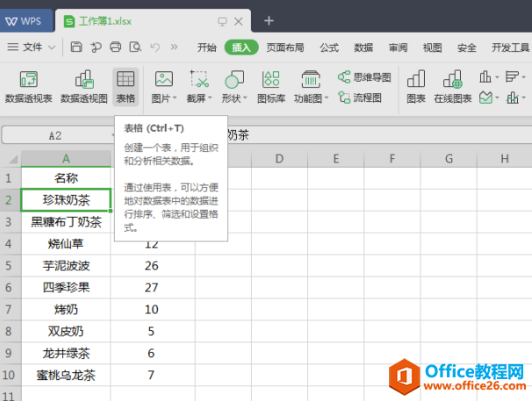Switch to the 页面布局 tab
The width and height of the screenshot is (532, 401).
[285, 47]
